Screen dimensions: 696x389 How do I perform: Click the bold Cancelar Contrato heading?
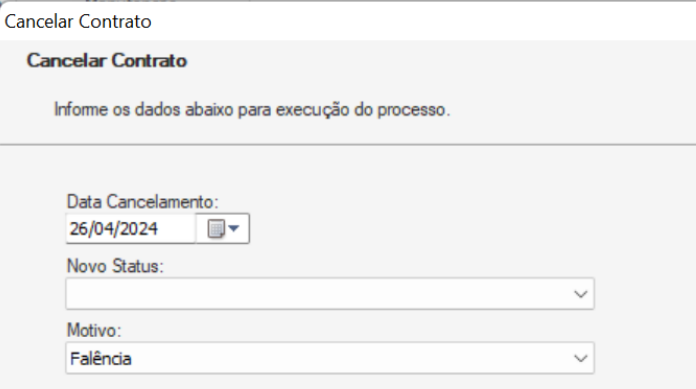point(107,60)
